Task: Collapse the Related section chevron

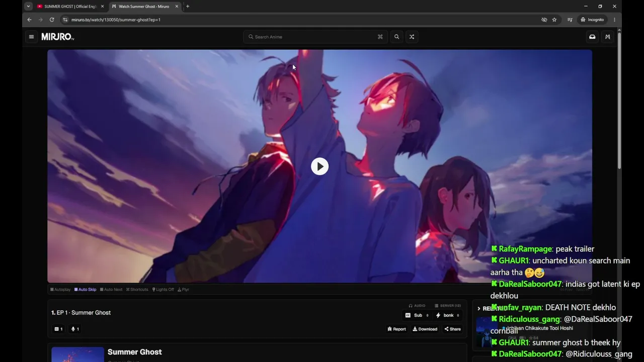Action: pos(478,309)
